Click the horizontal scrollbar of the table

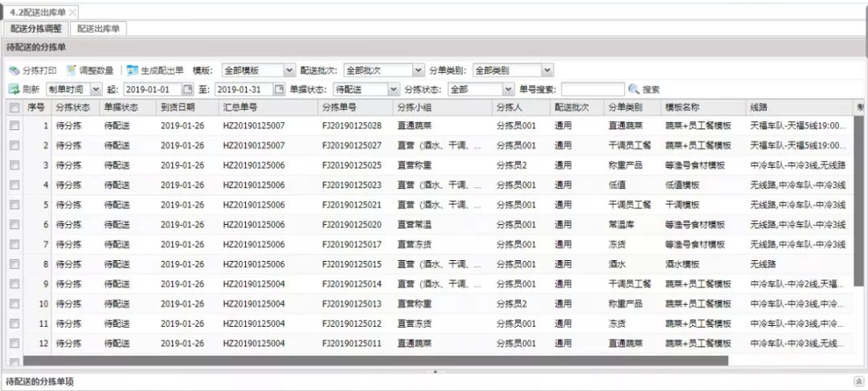point(375,360)
